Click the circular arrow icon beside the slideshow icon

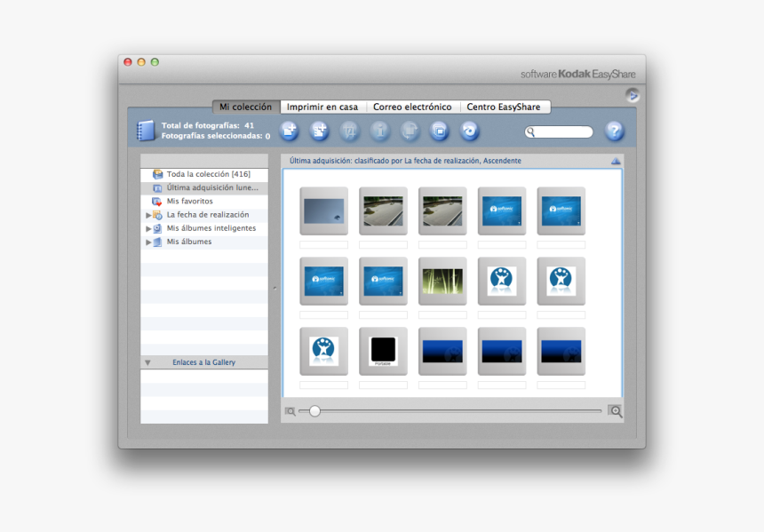click(470, 131)
